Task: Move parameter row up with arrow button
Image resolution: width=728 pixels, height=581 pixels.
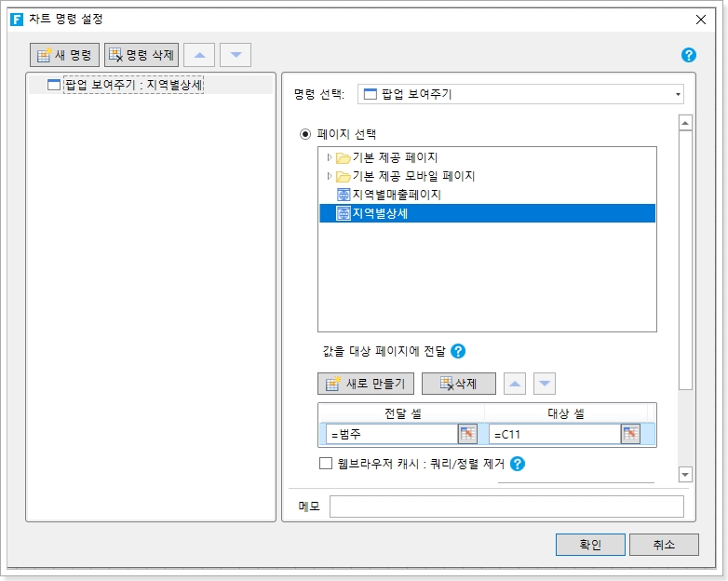Action: 515,384
